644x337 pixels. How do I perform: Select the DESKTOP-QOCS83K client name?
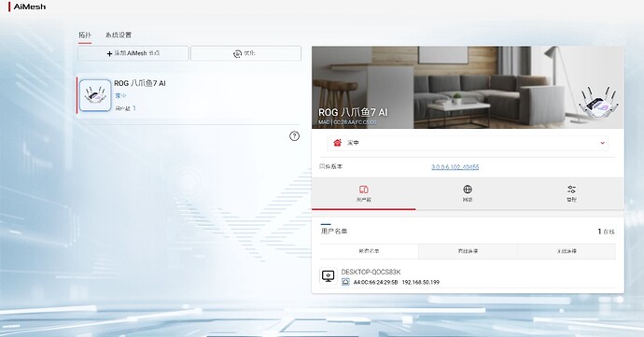coord(371,272)
